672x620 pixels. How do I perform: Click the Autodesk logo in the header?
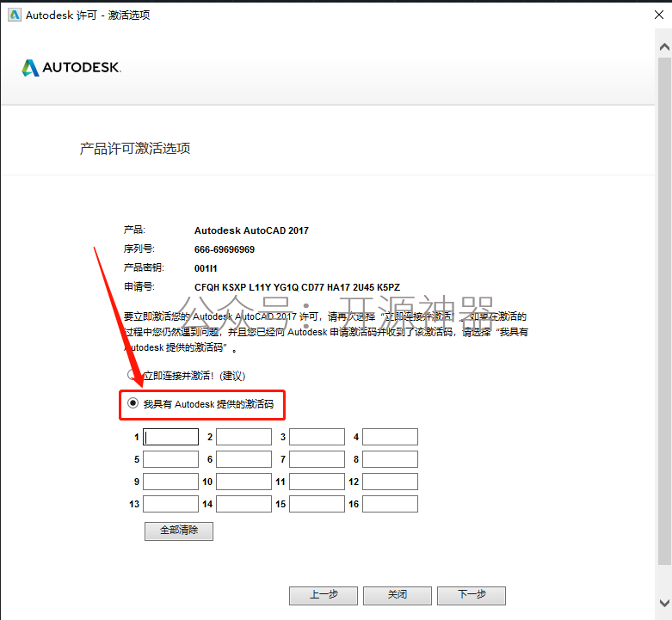[x=71, y=68]
